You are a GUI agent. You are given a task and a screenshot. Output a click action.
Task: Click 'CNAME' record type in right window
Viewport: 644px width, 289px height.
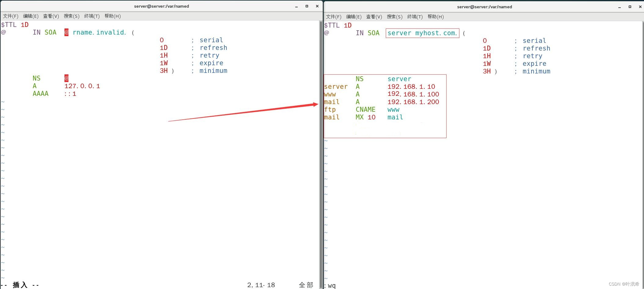[366, 110]
